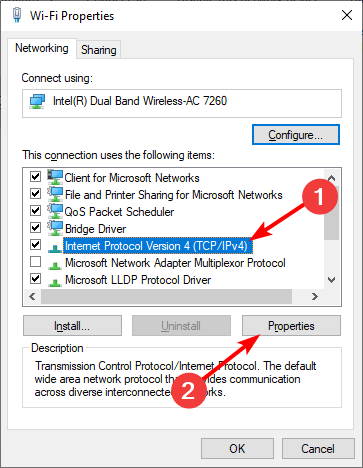Select the Client for Microsoft Networks icon
363x468 pixels.
(55, 177)
